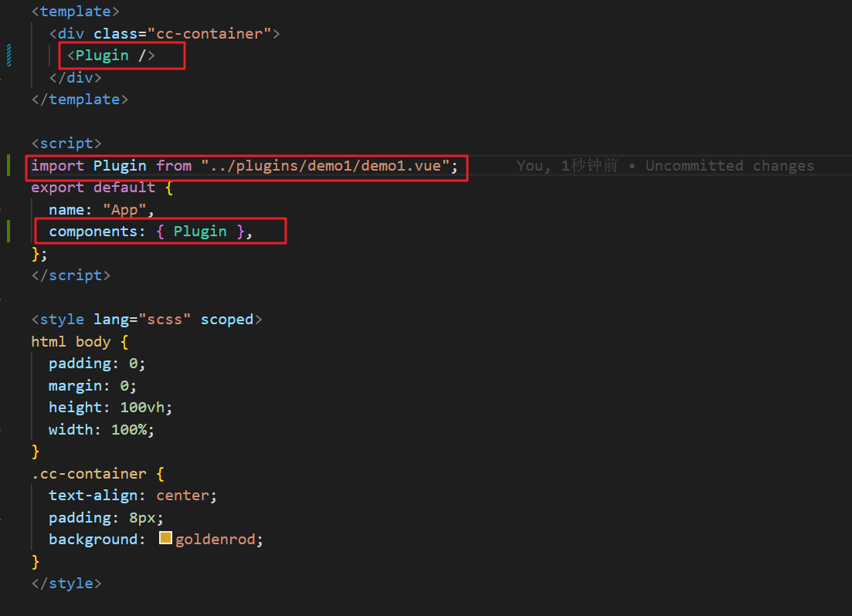Click the width 100% value

pos(128,430)
